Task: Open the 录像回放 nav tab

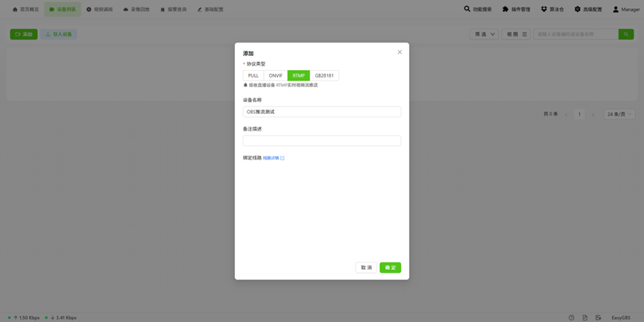Action: 136,9
